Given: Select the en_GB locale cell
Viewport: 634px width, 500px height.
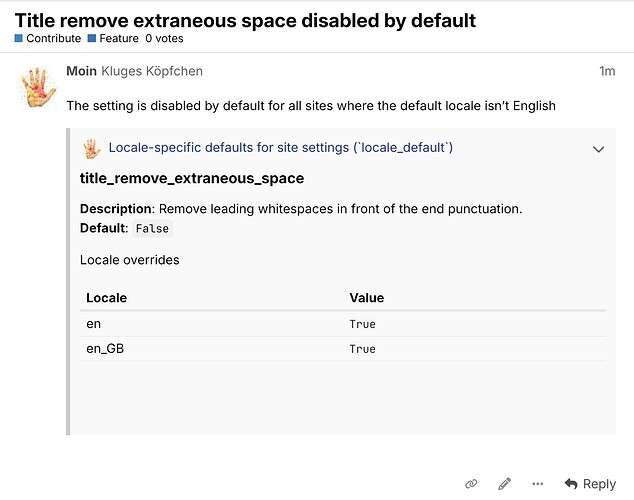Looking at the screenshot, I should point(105,348).
